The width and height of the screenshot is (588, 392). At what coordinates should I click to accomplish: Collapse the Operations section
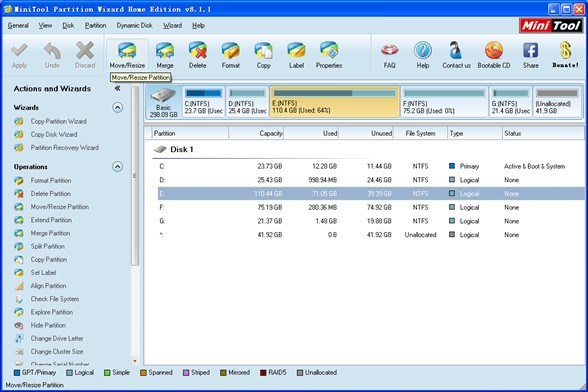[x=117, y=167]
